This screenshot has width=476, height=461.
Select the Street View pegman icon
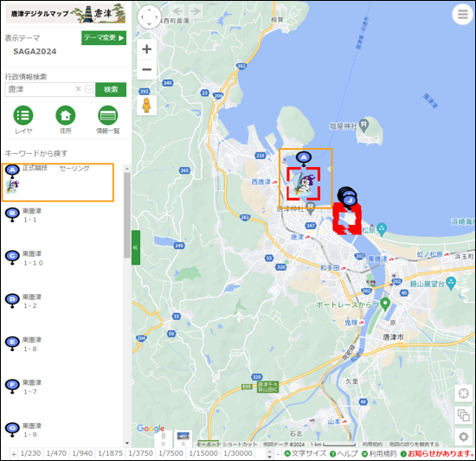[146, 106]
